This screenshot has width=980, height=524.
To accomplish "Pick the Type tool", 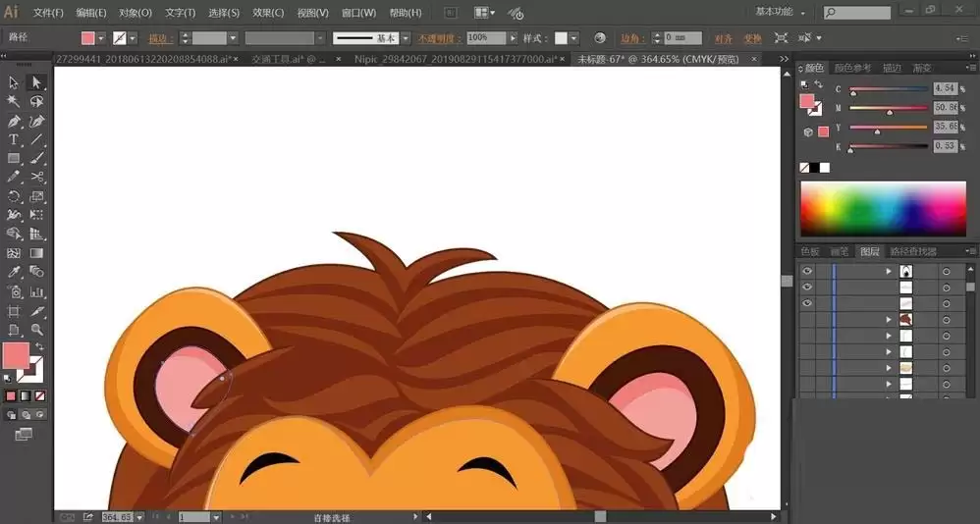I will pos(14,140).
